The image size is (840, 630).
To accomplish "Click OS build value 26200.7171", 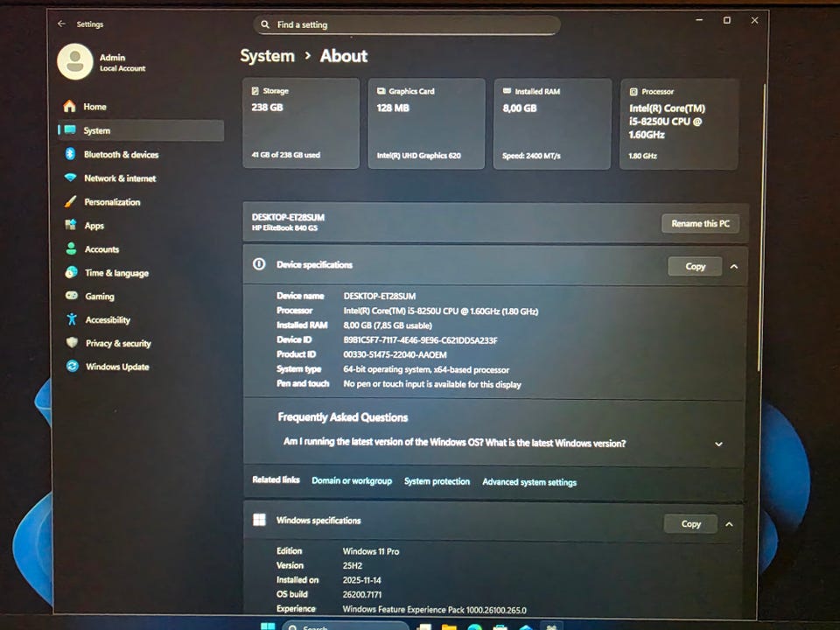I will [362, 595].
